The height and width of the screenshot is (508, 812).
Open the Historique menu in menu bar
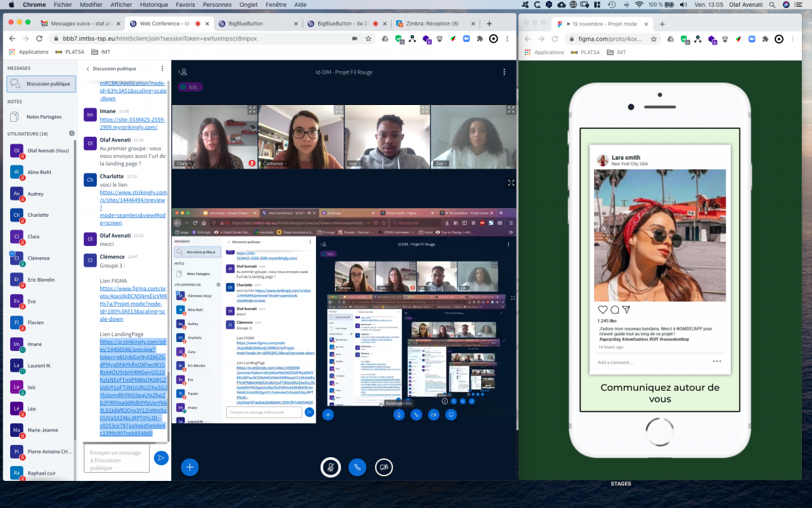(x=149, y=4)
